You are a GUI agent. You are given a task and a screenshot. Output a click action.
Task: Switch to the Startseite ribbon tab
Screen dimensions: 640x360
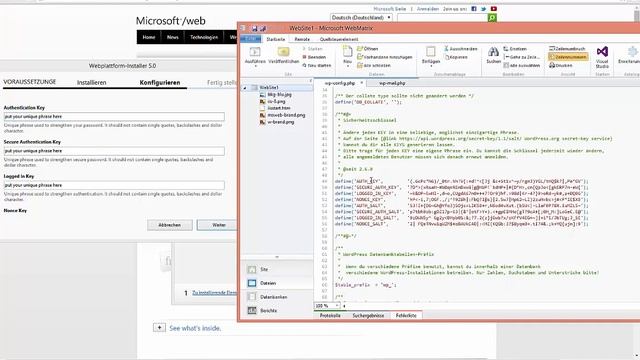[x=276, y=39]
